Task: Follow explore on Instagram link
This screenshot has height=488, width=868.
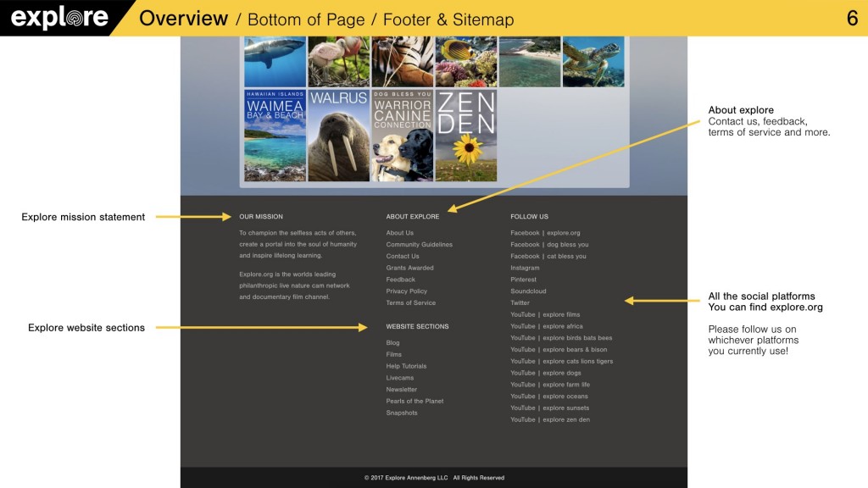Action: 525,268
